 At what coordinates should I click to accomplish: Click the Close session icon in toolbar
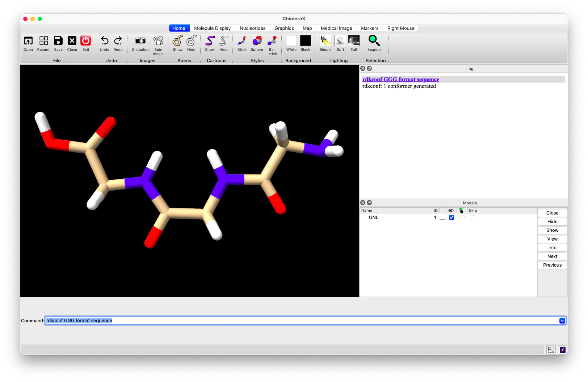(72, 41)
